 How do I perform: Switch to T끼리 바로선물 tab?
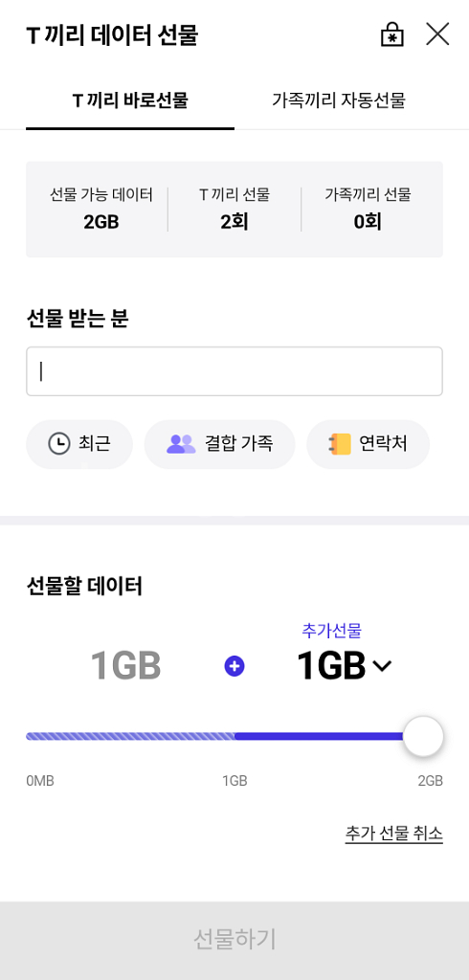tap(130, 100)
